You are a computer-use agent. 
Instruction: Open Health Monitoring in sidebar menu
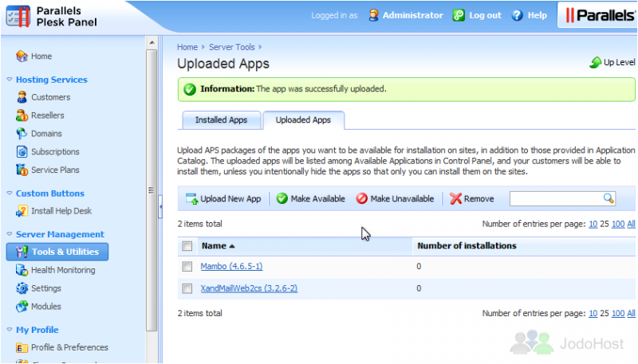[63, 270]
